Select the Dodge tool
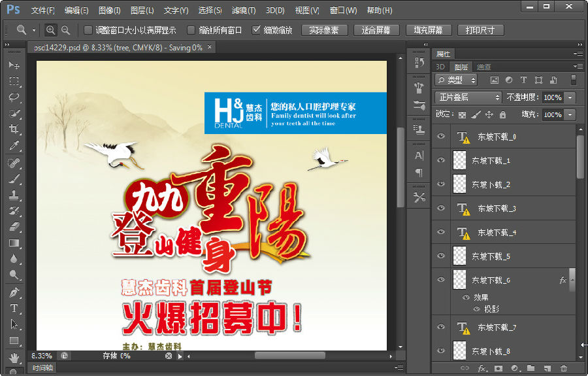588x376 pixels. coord(14,275)
